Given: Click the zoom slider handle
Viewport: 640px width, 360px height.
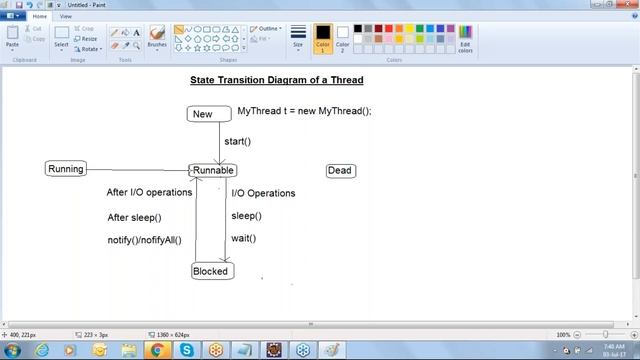Looking at the screenshot, I should pyautogui.click(x=606, y=334).
